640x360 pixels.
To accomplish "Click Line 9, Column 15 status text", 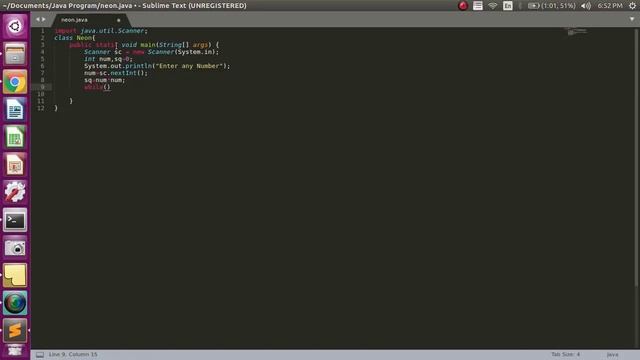I will pyautogui.click(x=73, y=354).
